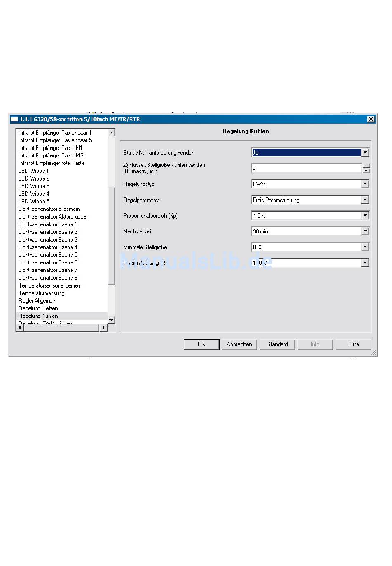Screen dimensions: 392x566
Task: Choose Lichtszenenaktor Szene 4
Action: coord(48,247)
